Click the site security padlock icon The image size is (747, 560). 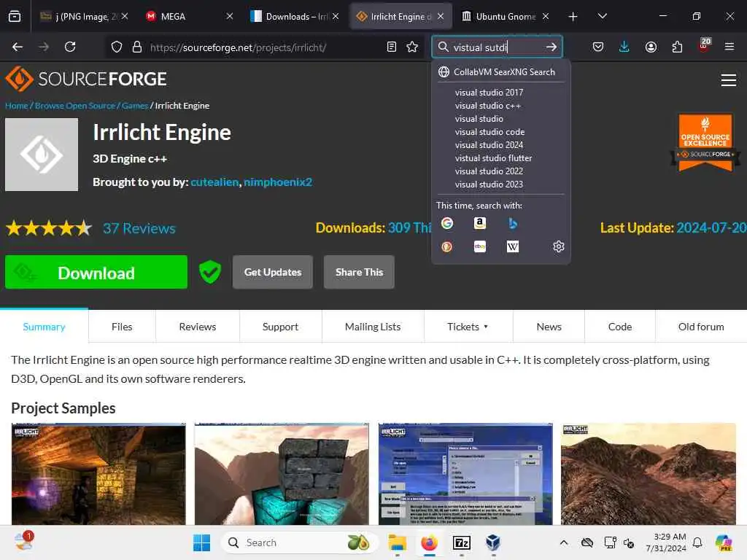coord(136,47)
